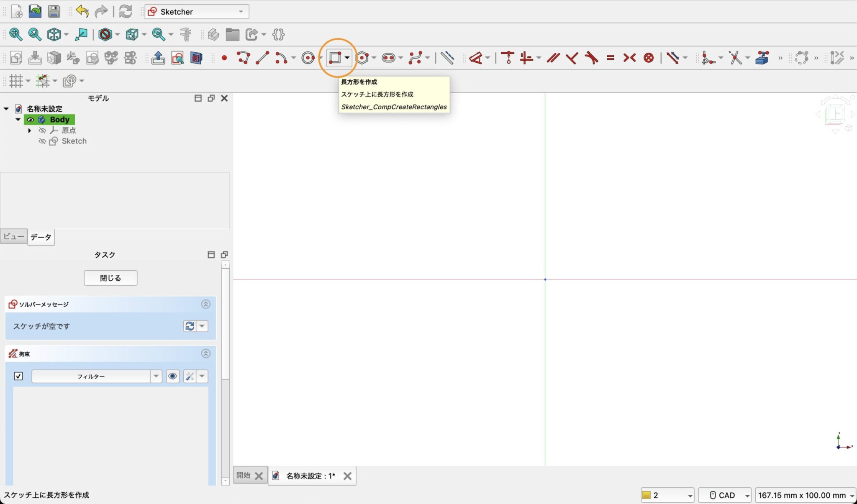Fit selection in view
857x504 pixels.
point(35,34)
